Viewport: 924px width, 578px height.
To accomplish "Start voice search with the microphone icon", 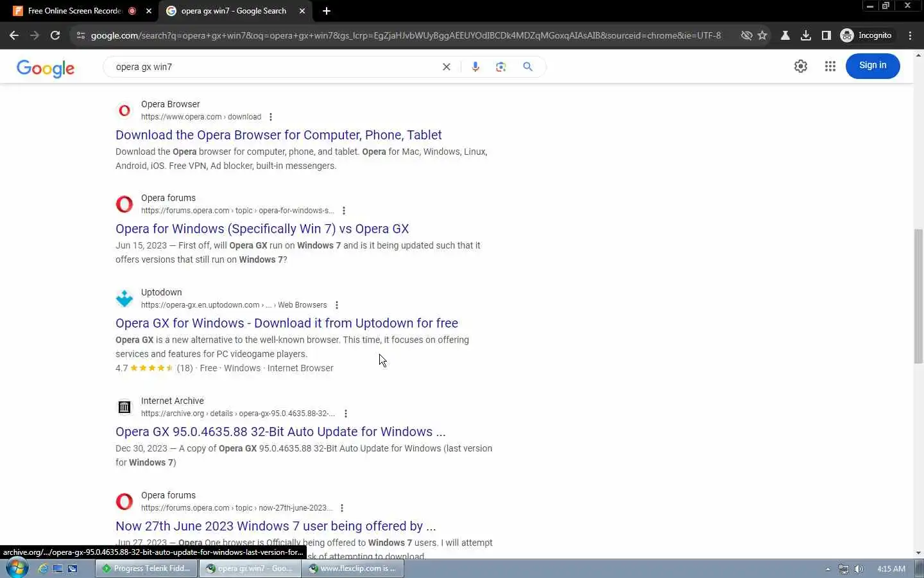I will (x=475, y=67).
